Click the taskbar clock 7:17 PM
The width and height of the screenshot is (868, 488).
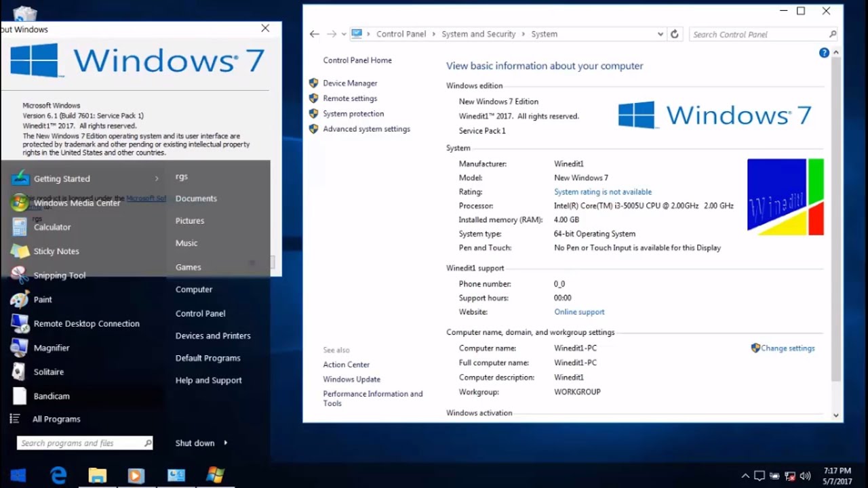point(837,470)
